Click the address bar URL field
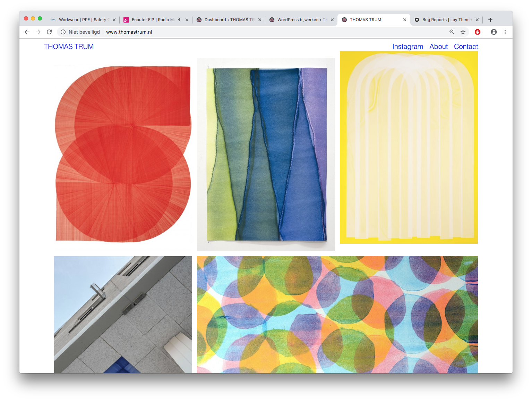This screenshot has width=532, height=401. (x=243, y=32)
